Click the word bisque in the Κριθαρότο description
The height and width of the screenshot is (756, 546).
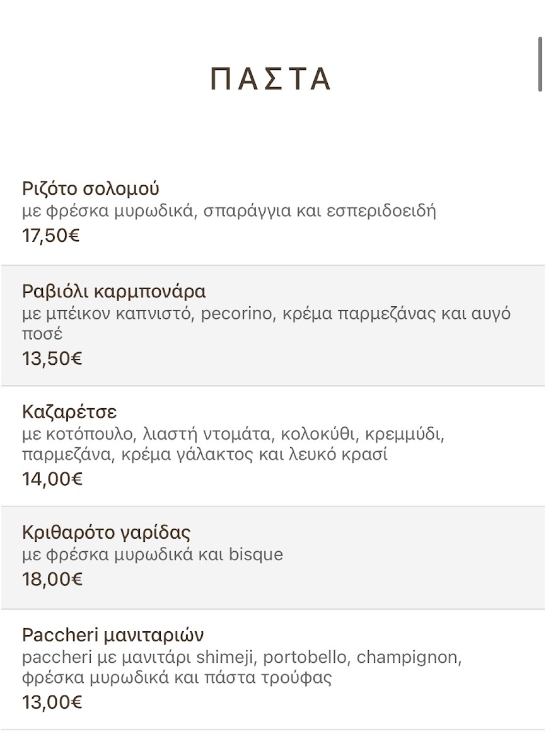pos(256,554)
